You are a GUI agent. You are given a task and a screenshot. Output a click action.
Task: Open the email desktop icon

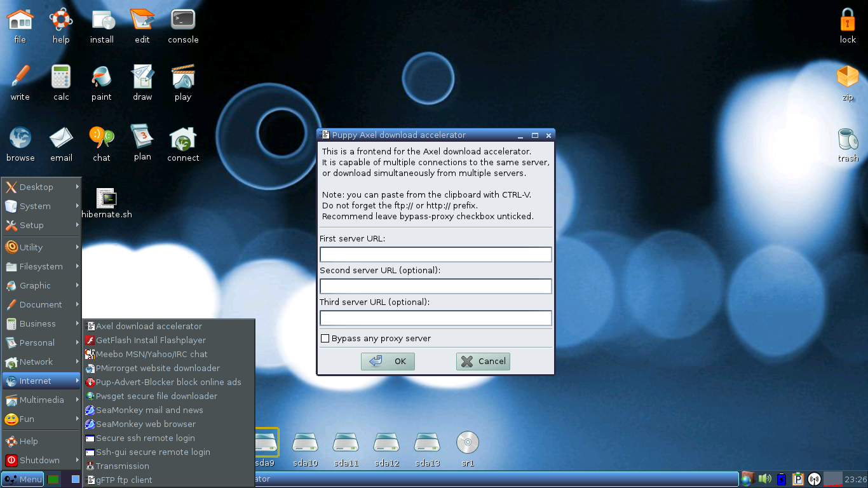61,137
